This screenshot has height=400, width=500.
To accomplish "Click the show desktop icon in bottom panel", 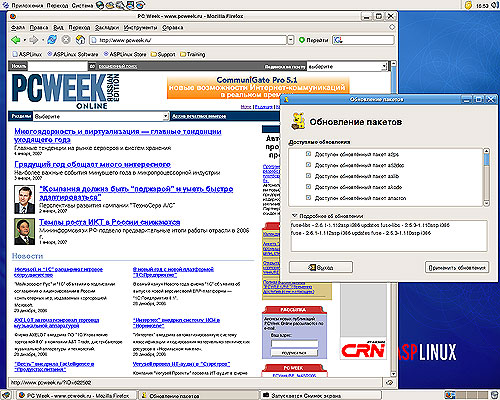I will (6, 395).
